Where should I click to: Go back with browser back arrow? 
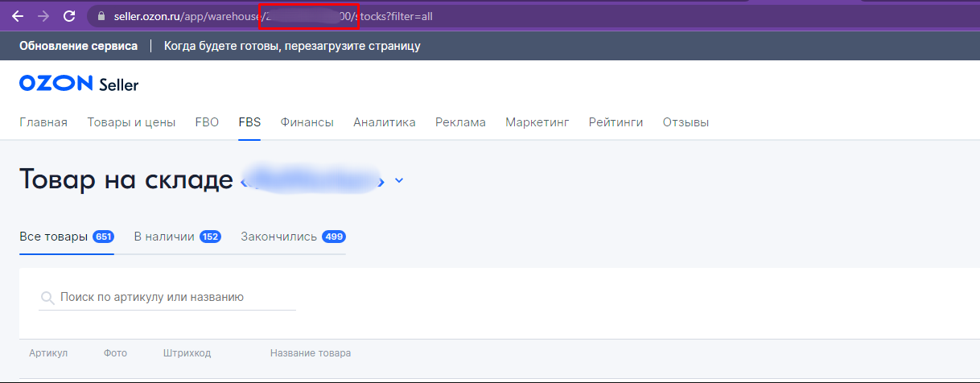pyautogui.click(x=18, y=16)
